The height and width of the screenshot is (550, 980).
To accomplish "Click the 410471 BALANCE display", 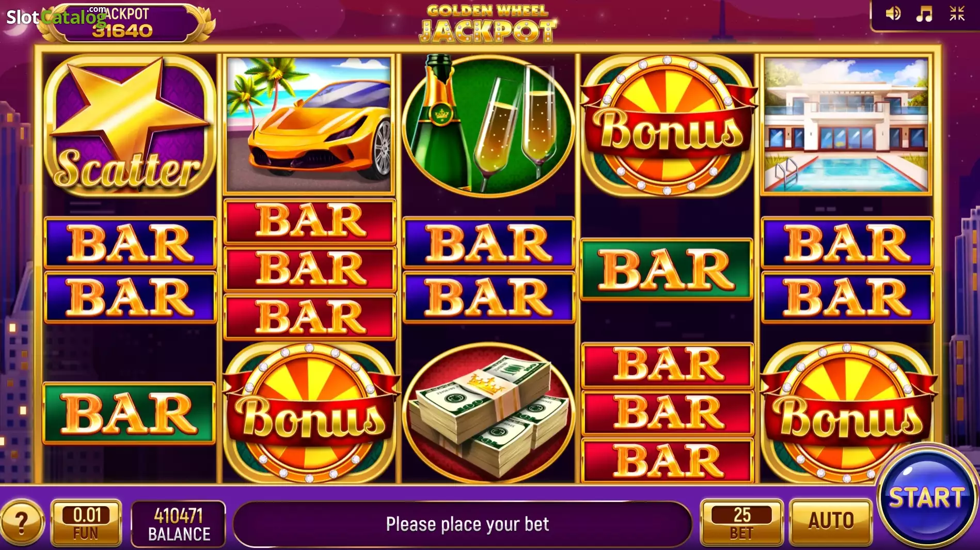I will pyautogui.click(x=179, y=524).
